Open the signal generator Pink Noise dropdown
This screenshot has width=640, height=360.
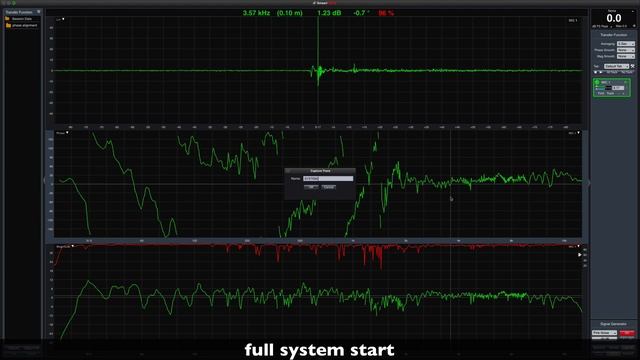604,333
